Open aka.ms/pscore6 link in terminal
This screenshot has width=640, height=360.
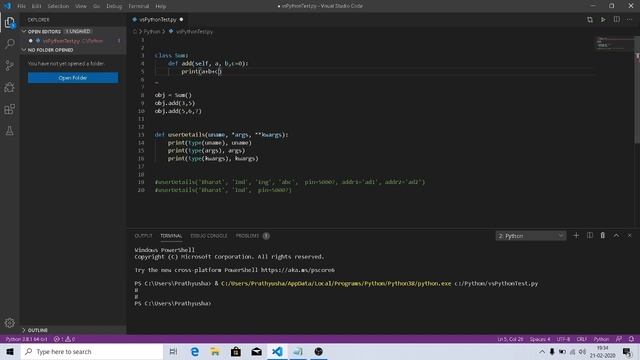pos(298,270)
